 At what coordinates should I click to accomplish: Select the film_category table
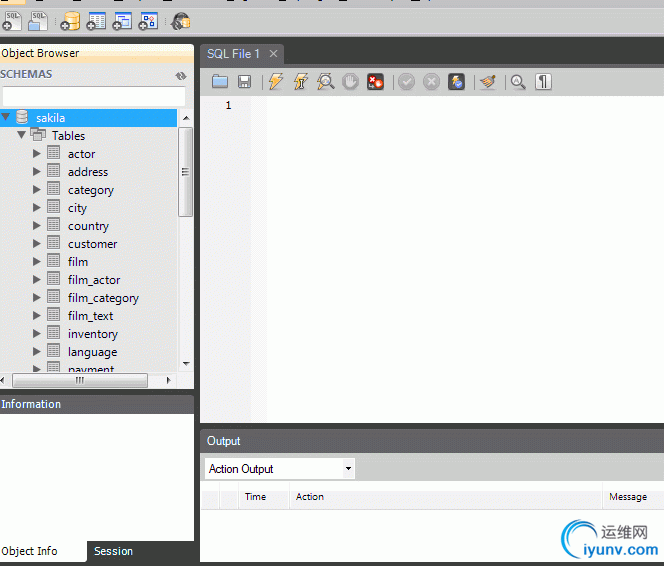pos(103,298)
